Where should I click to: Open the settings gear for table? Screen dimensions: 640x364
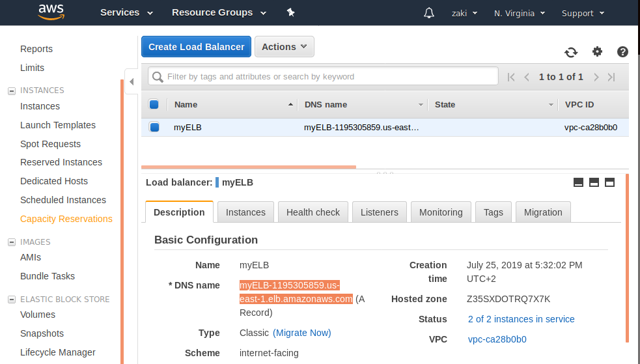coord(597,52)
